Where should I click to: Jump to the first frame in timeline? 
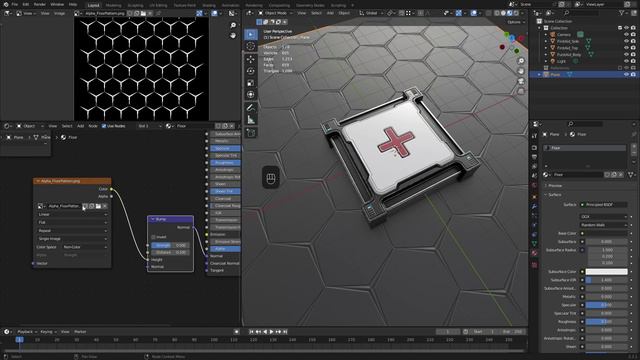[x=251, y=332]
